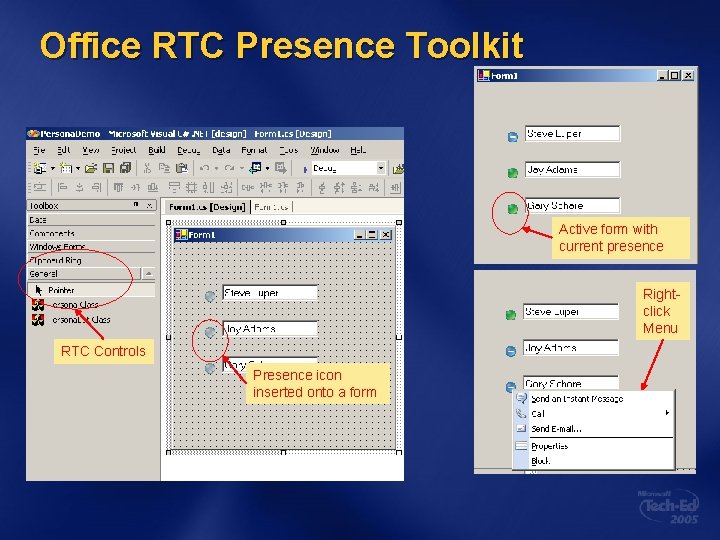Click the Redo arrow icon
The width and height of the screenshot is (720, 540).
point(230,169)
